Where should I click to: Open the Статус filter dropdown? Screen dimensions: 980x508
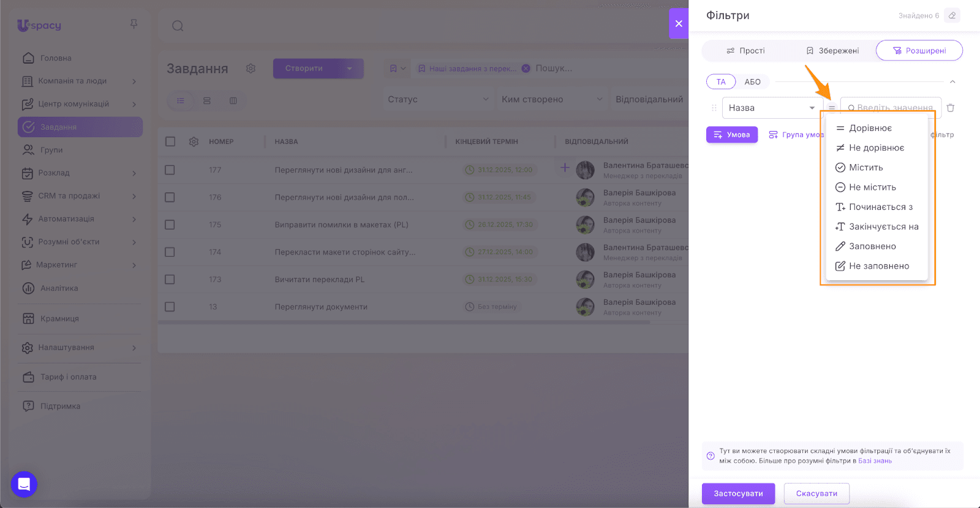pyautogui.click(x=438, y=99)
